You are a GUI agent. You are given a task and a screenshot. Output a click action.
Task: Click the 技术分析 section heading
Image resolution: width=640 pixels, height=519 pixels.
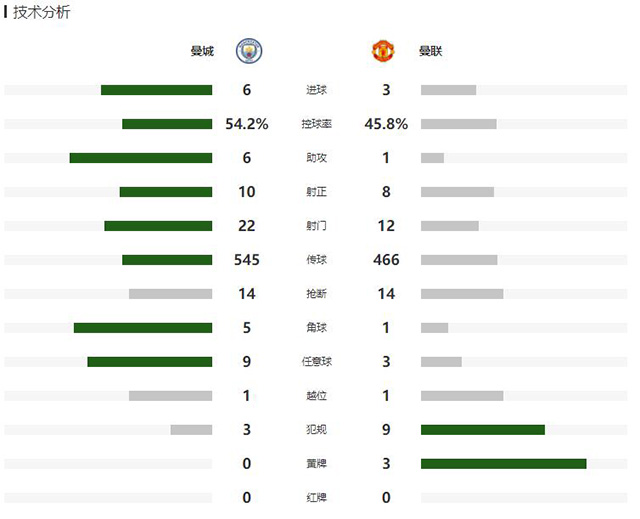pyautogui.click(x=42, y=12)
